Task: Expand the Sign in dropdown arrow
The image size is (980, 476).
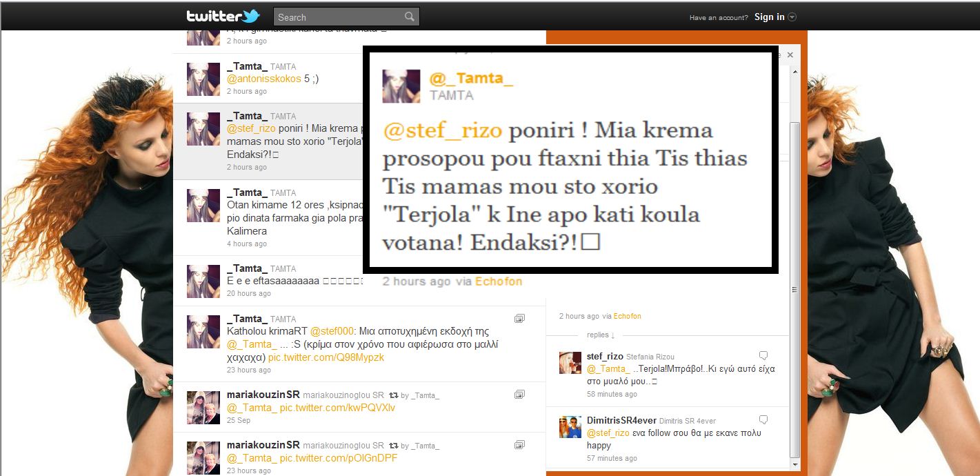Action: click(792, 17)
